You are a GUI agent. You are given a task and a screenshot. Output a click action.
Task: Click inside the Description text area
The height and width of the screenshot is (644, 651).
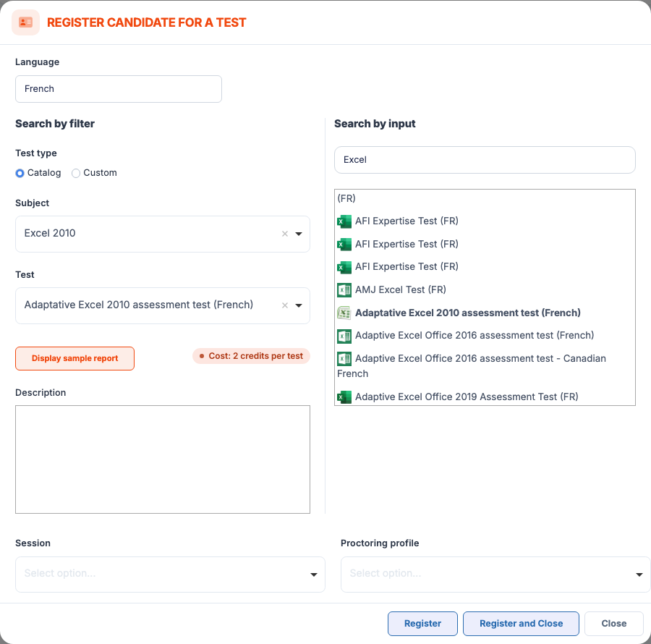point(163,459)
